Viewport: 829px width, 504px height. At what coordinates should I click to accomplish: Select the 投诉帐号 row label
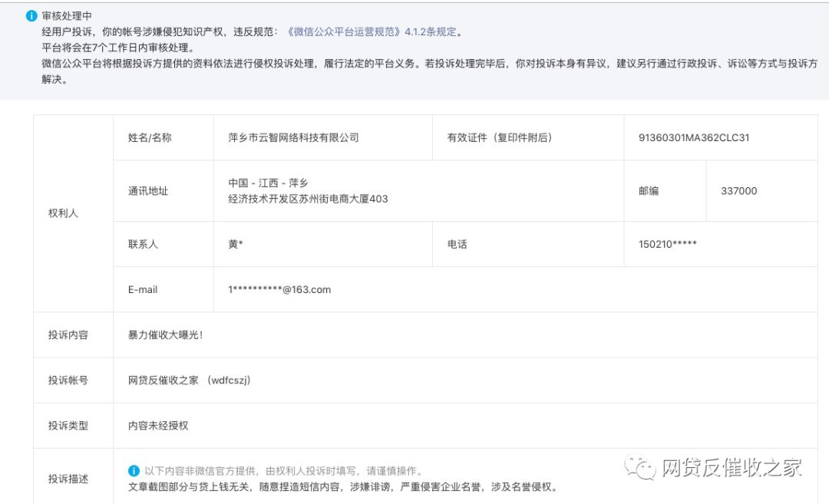pos(72,380)
